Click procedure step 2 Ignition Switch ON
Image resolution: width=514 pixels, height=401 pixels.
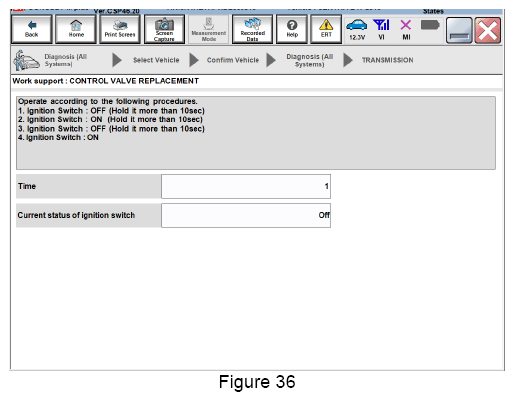point(110,119)
